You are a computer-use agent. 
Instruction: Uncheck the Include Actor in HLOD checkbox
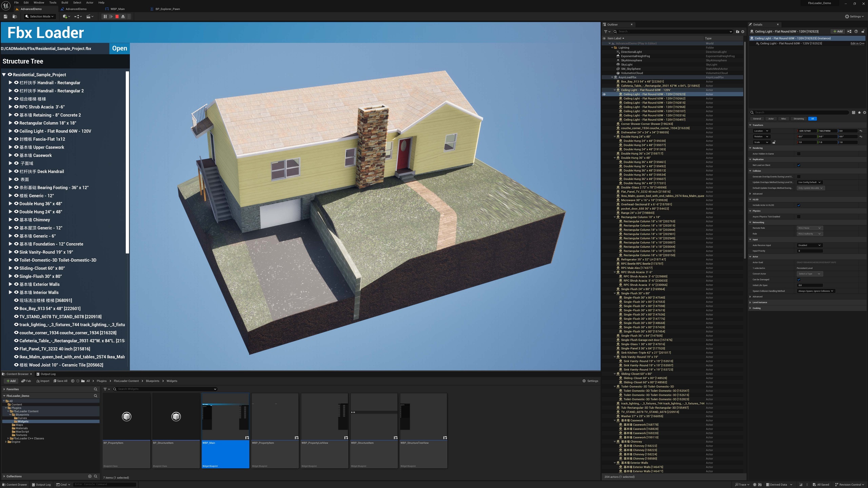[x=798, y=205]
